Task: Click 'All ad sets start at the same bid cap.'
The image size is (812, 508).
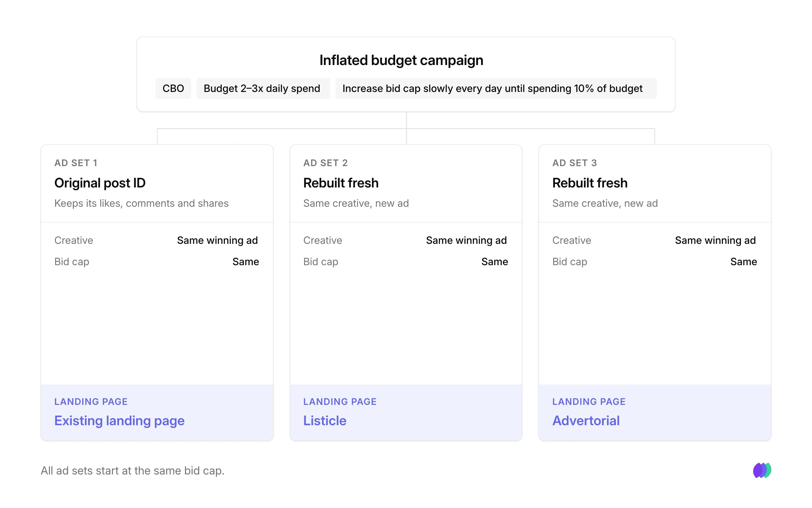Action: click(132, 471)
